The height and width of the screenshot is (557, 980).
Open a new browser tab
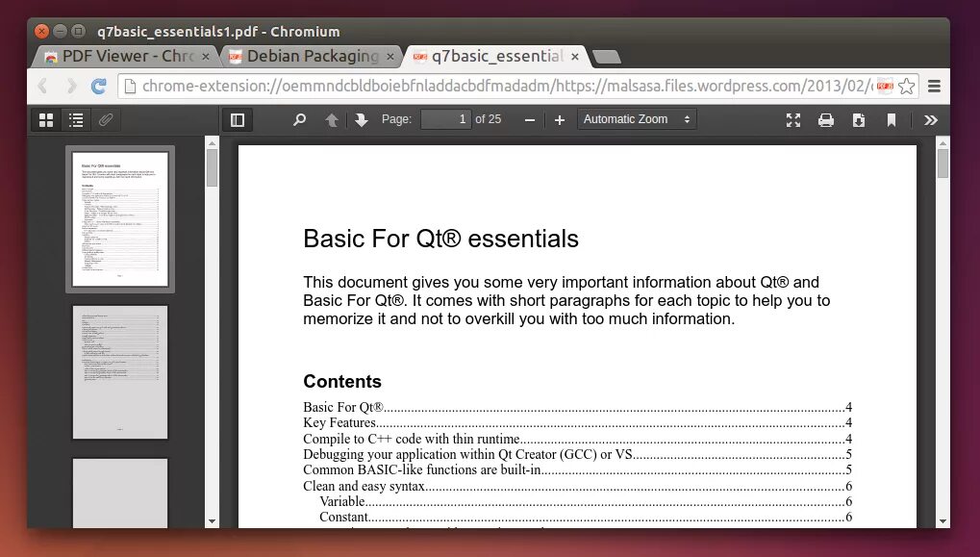(606, 57)
